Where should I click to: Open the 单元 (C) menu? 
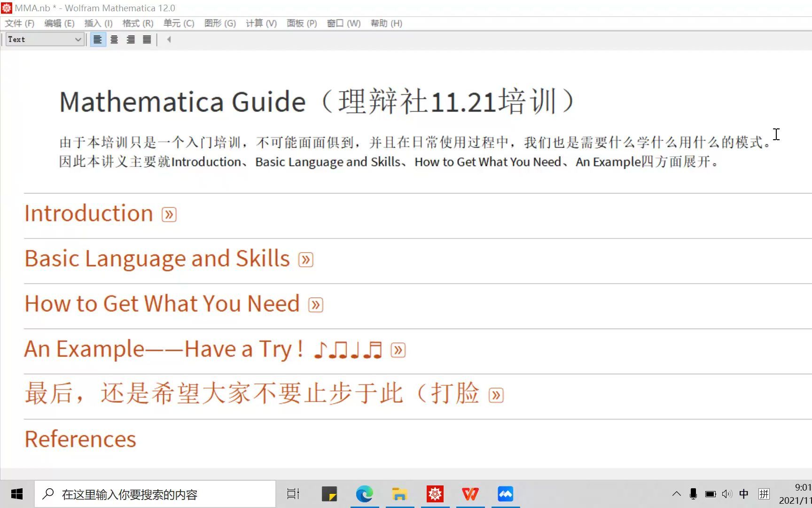(179, 24)
